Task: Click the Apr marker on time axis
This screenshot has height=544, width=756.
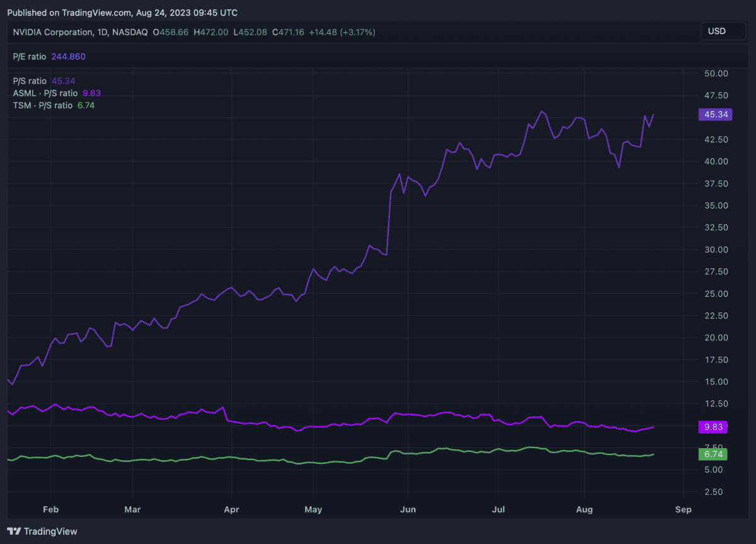Action: 232,509
